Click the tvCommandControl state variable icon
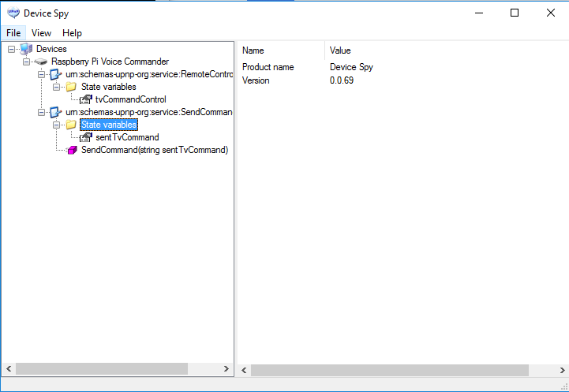The width and height of the screenshot is (569, 392). [x=86, y=99]
